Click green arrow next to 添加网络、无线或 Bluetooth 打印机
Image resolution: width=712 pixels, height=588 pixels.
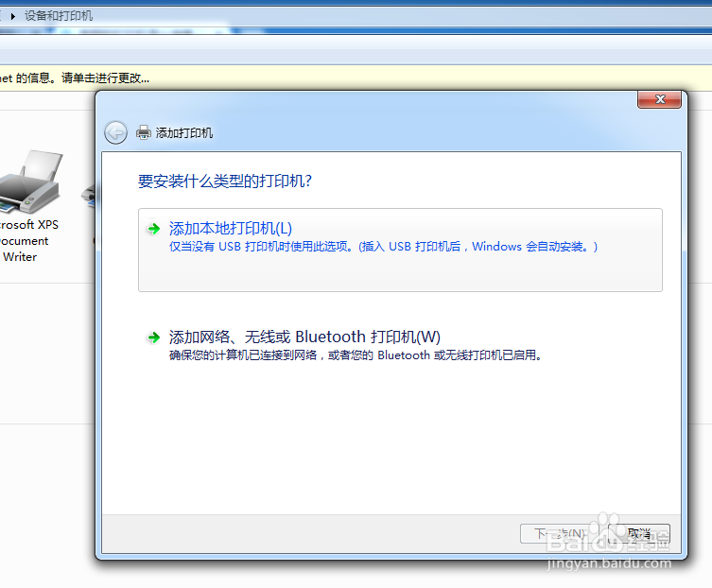pos(153,337)
